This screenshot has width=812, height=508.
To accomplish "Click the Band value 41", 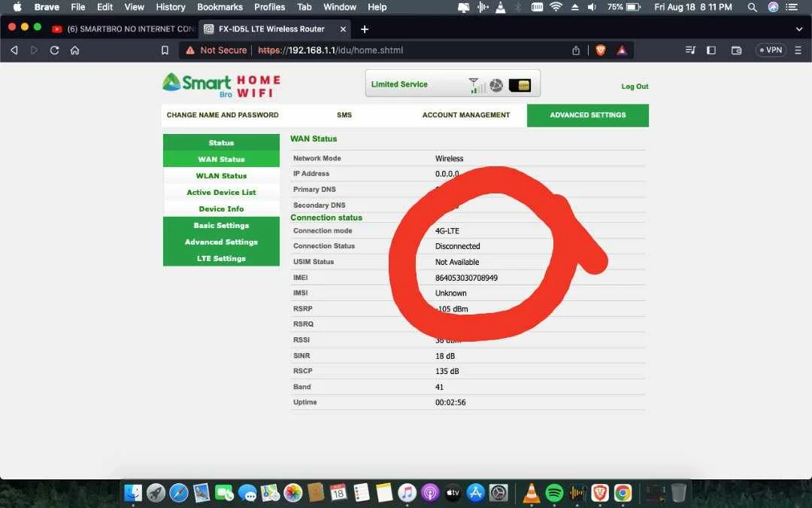I will pos(439,388).
